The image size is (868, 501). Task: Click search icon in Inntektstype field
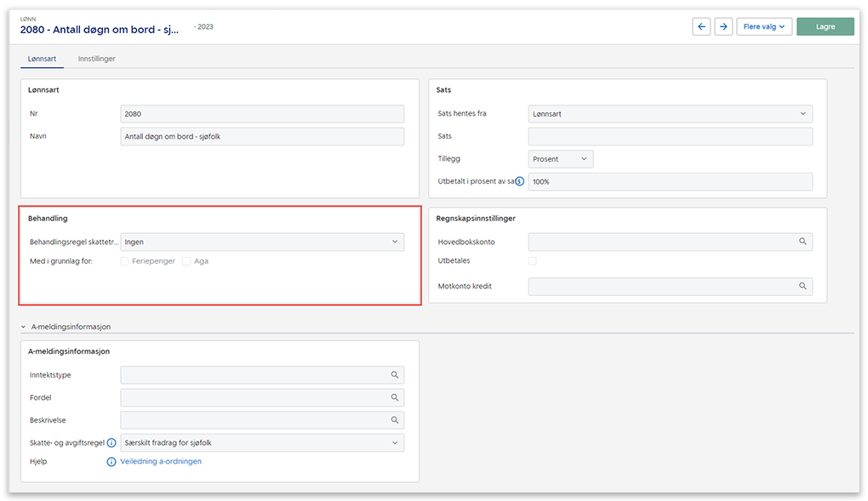394,375
